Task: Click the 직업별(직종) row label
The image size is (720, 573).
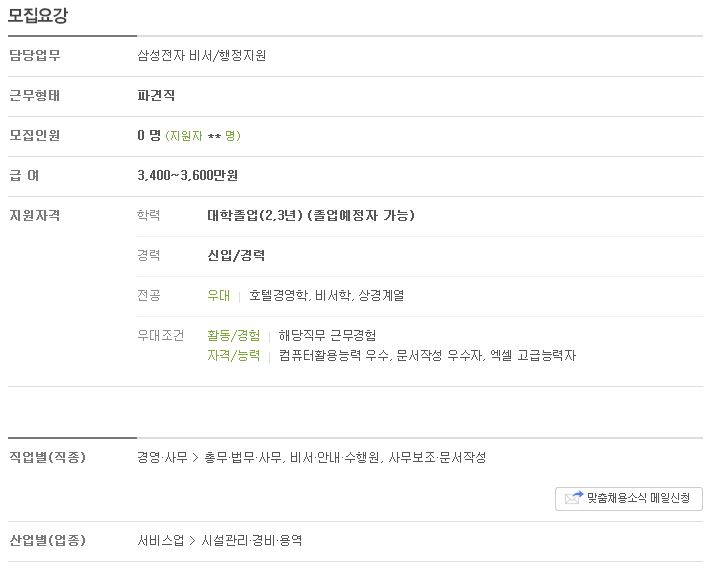Action: 48,457
